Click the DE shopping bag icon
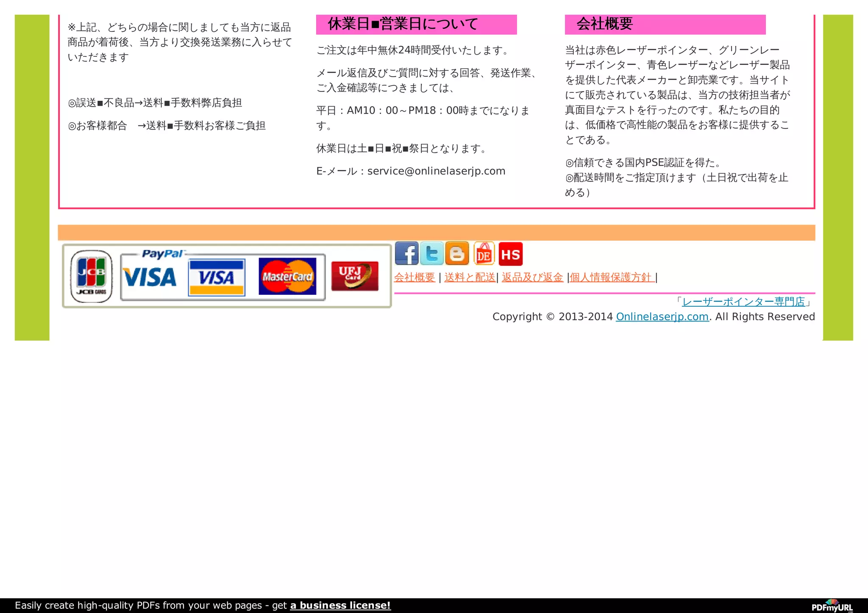This screenshot has width=868, height=613. click(484, 253)
